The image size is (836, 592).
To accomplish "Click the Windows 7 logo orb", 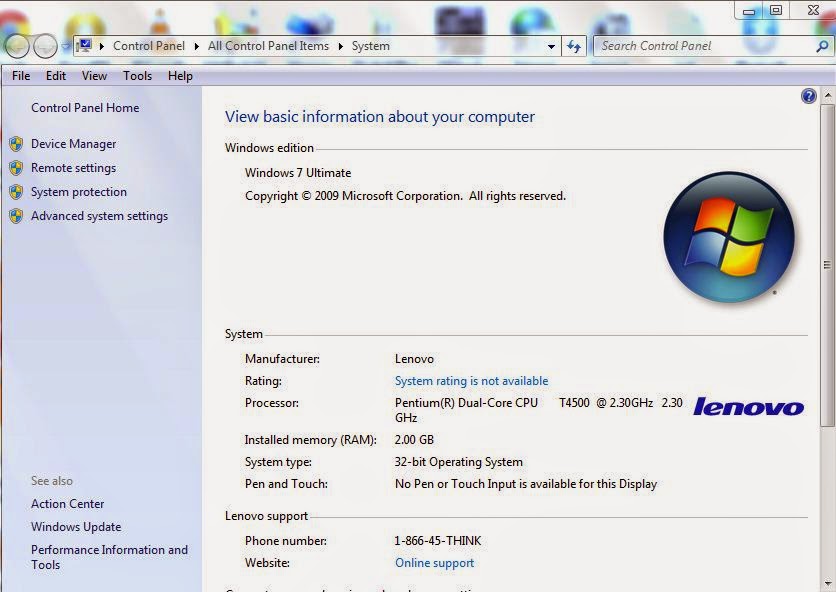I will 729,237.
